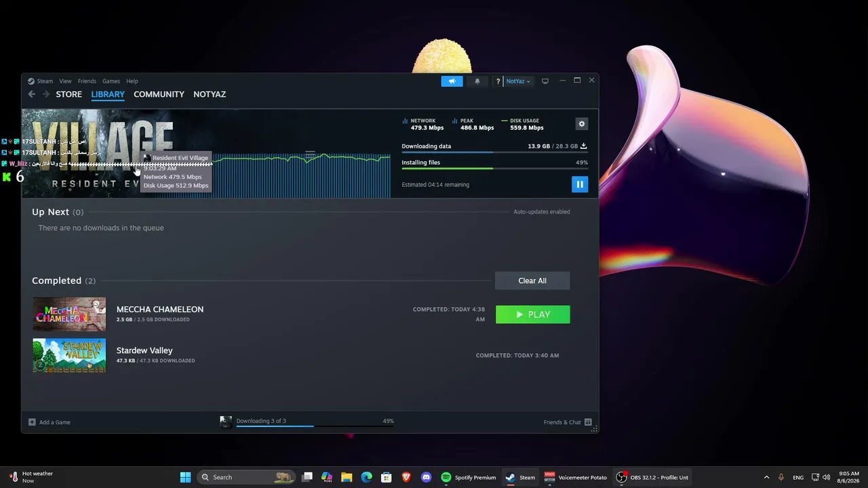Click the ENG language indicator
Image resolution: width=868 pixels, height=488 pixels.
pos(798,477)
